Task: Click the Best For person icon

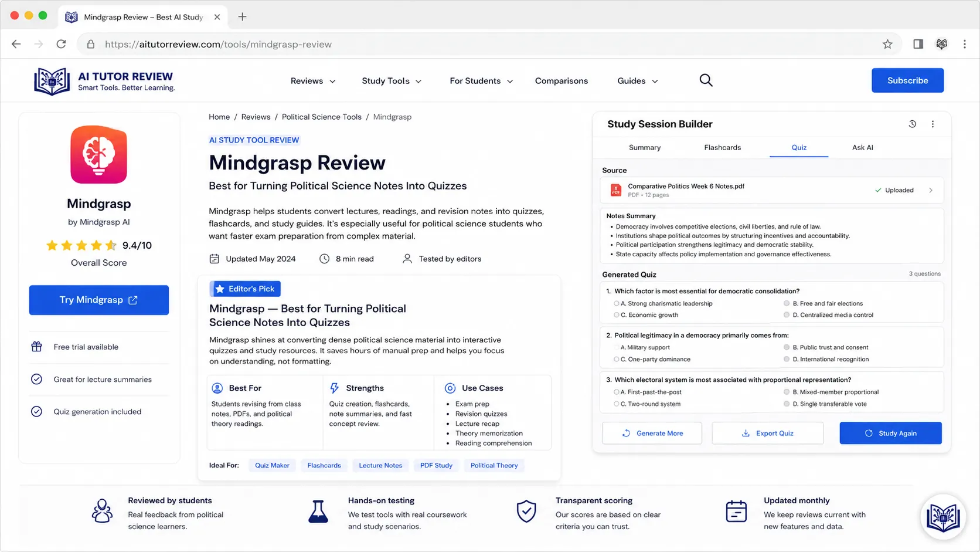Action: click(x=217, y=388)
